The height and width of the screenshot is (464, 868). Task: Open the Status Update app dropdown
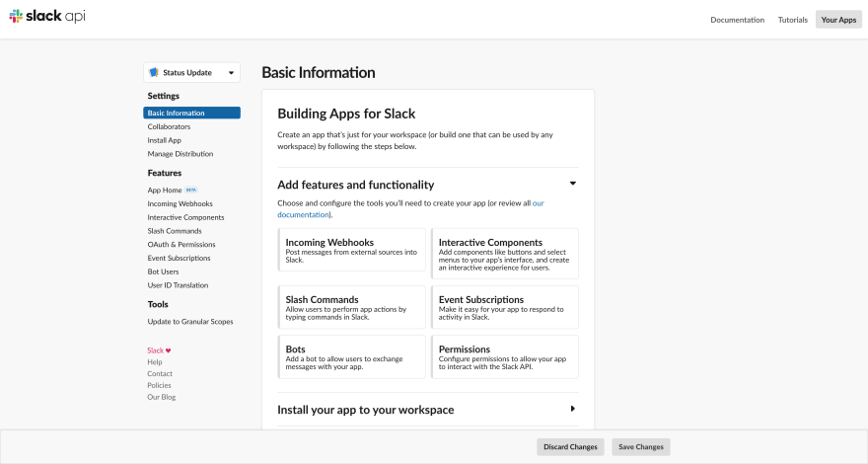click(191, 73)
